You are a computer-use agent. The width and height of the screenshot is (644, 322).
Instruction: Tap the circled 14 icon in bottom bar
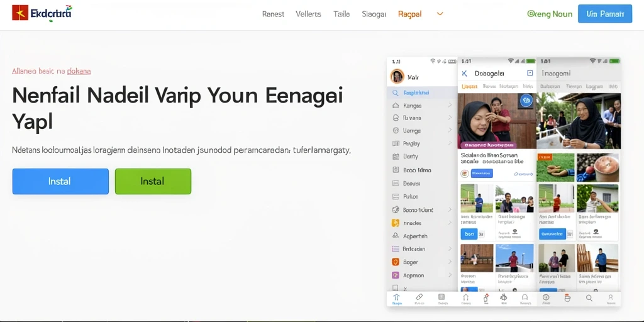click(x=546, y=299)
